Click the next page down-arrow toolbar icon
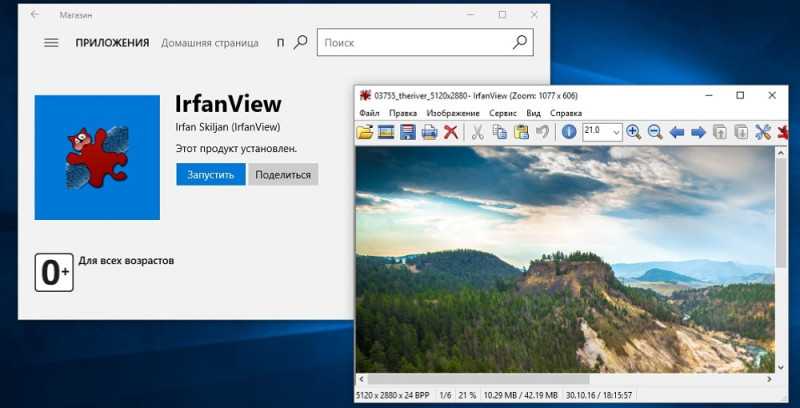This screenshot has height=408, width=800. click(x=741, y=133)
